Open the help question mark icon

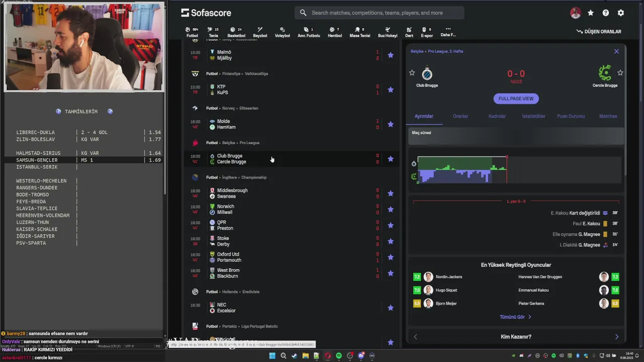[606, 13]
